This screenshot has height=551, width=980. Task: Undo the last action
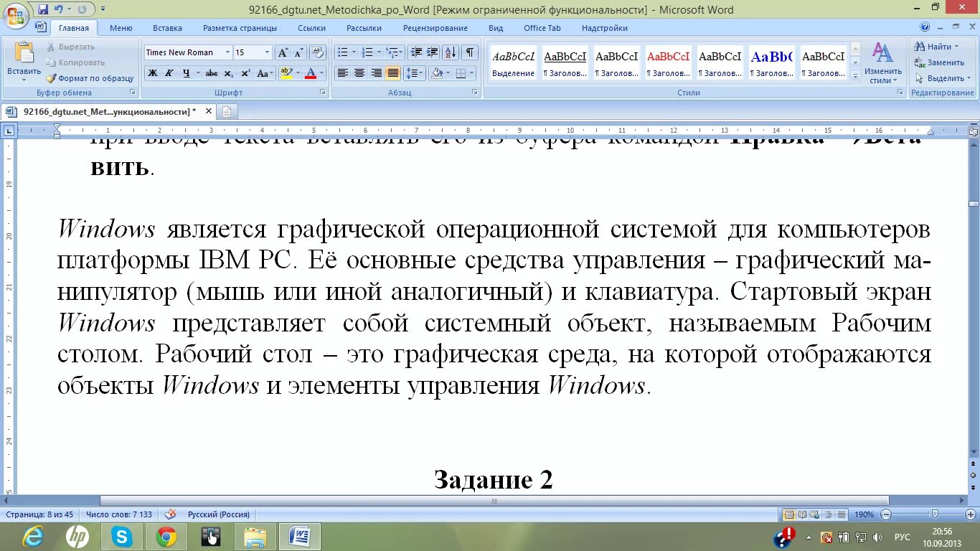59,10
